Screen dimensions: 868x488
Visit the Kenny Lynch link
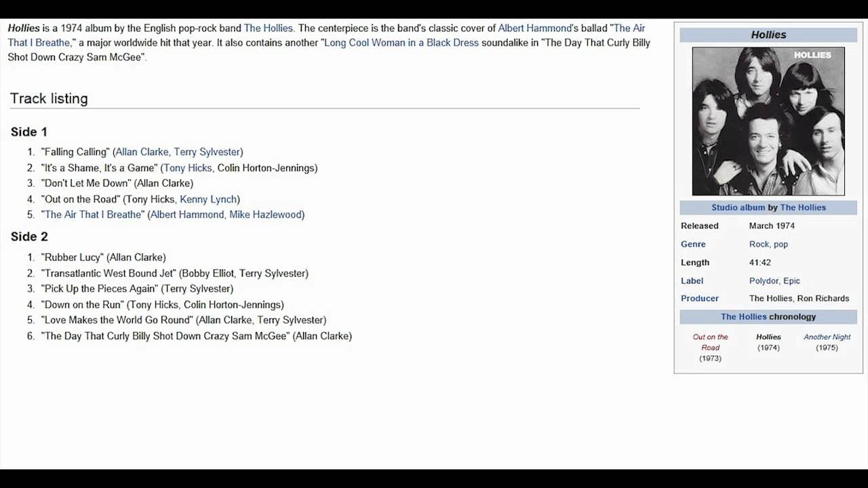[208, 199]
